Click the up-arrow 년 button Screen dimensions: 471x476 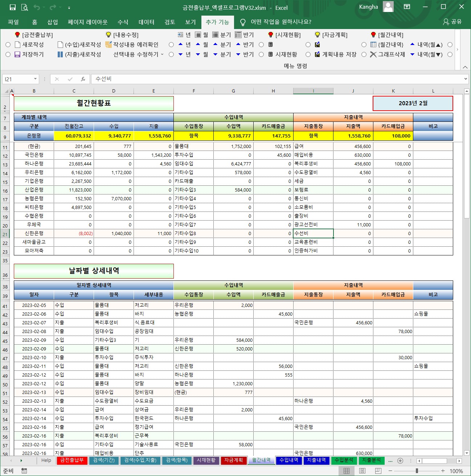coord(184,45)
